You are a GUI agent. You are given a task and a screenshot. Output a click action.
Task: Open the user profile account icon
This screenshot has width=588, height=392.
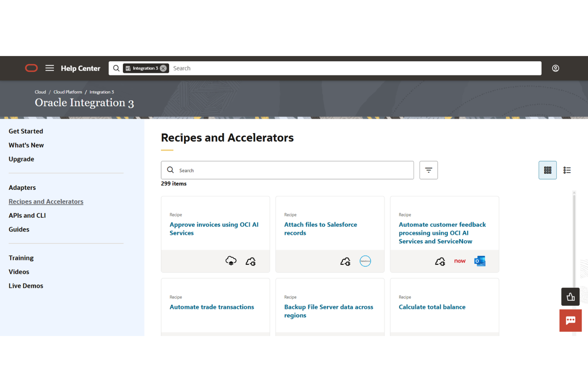(x=555, y=68)
